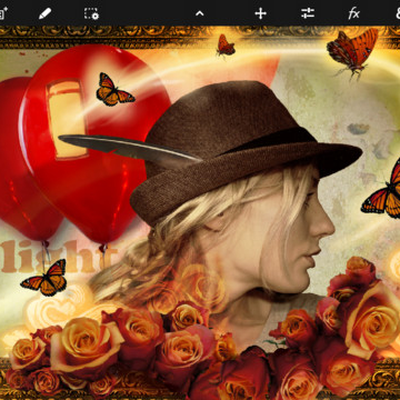Open the adjustments sliders menu

coord(307,14)
